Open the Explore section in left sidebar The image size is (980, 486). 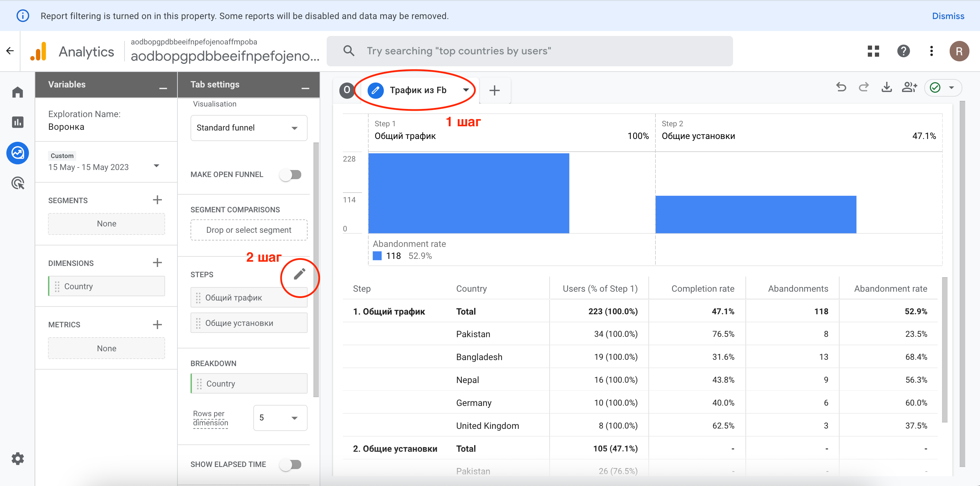[x=18, y=153]
